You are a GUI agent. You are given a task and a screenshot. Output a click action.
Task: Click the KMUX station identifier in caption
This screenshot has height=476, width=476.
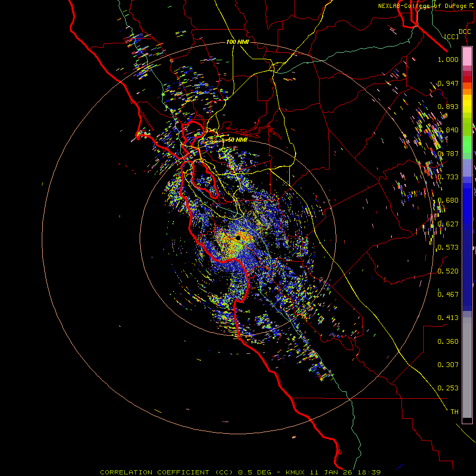pyautogui.click(x=296, y=472)
